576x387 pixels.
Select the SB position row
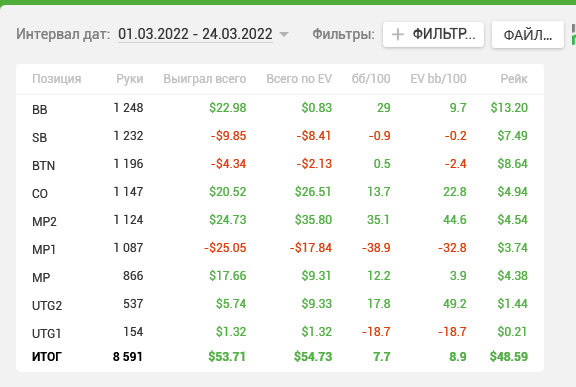click(280, 137)
